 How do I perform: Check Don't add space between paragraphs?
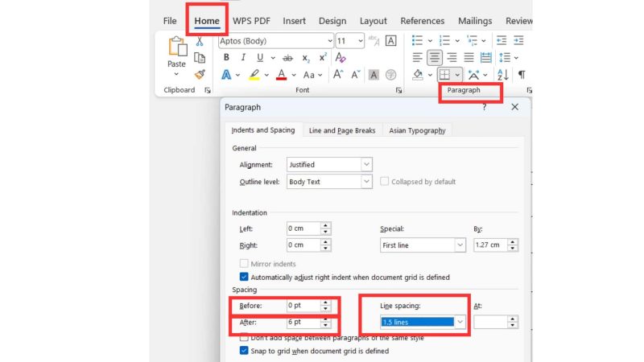click(244, 338)
